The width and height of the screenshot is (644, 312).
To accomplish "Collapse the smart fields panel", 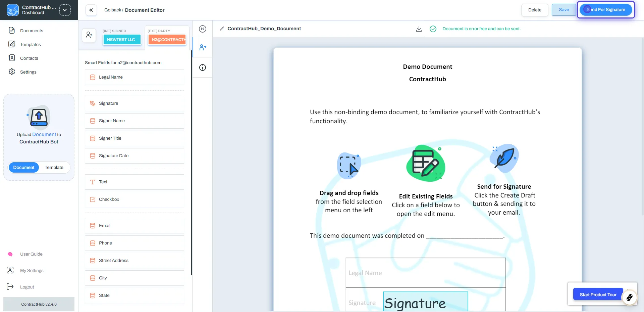I will [203, 29].
